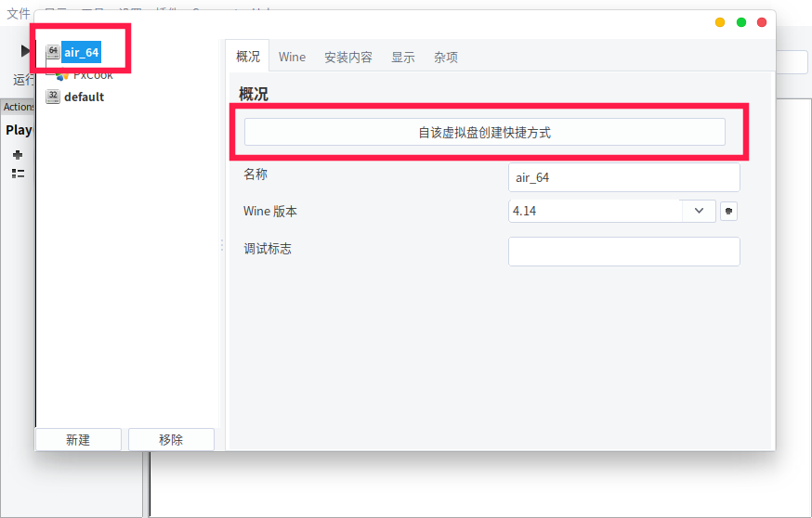Expand the Wine 版本 dropdown arrow
This screenshot has height=518, width=812.
[x=699, y=211]
